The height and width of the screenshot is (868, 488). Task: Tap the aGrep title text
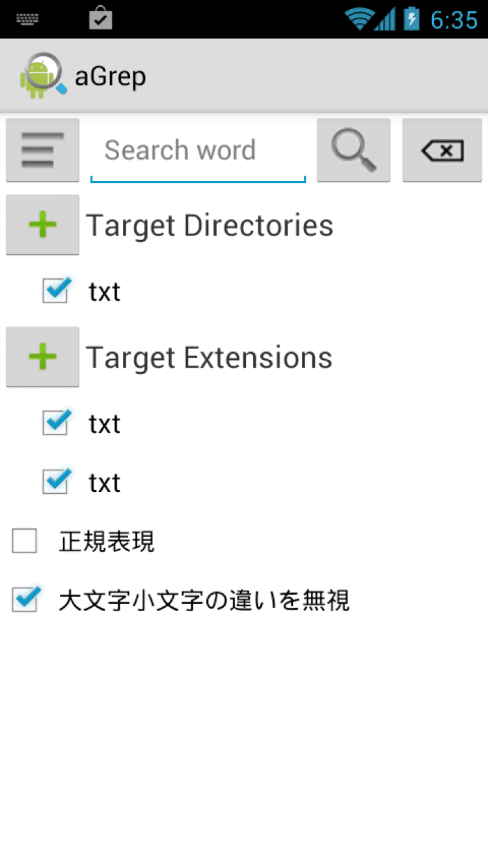[111, 76]
